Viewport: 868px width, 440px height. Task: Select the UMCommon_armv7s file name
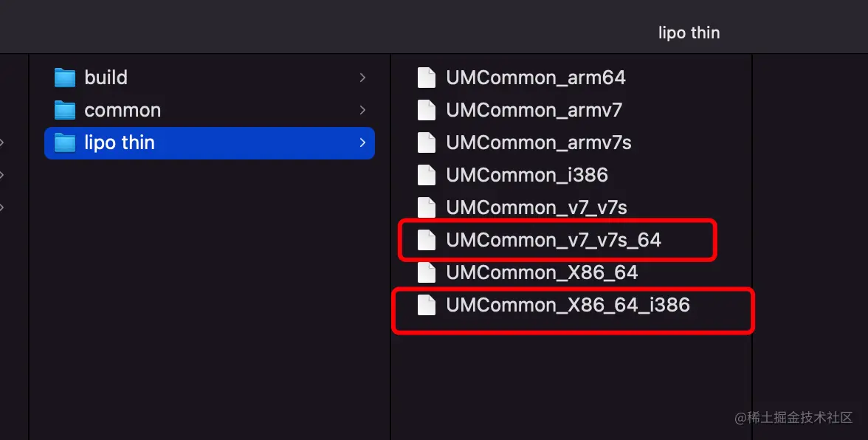coord(539,142)
